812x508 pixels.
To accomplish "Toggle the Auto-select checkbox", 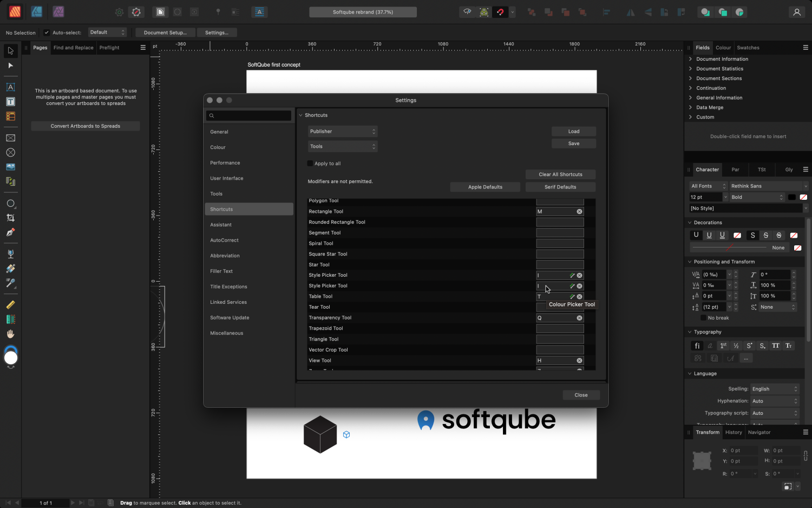I will point(46,32).
